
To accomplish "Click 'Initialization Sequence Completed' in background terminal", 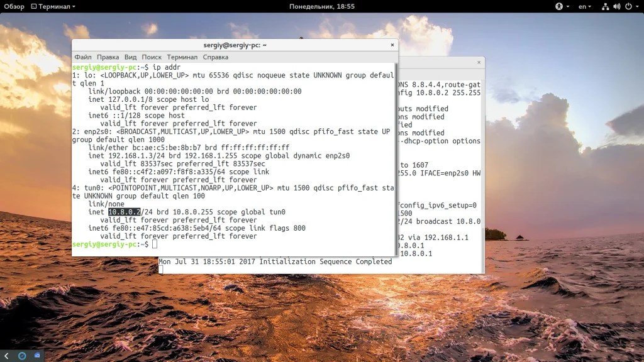I will [x=326, y=262].
